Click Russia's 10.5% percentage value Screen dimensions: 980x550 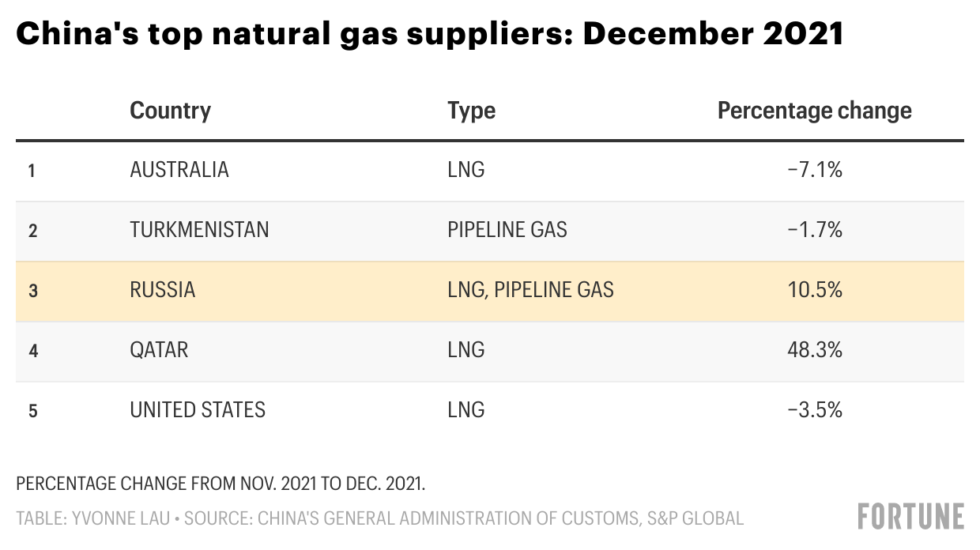pos(815,290)
